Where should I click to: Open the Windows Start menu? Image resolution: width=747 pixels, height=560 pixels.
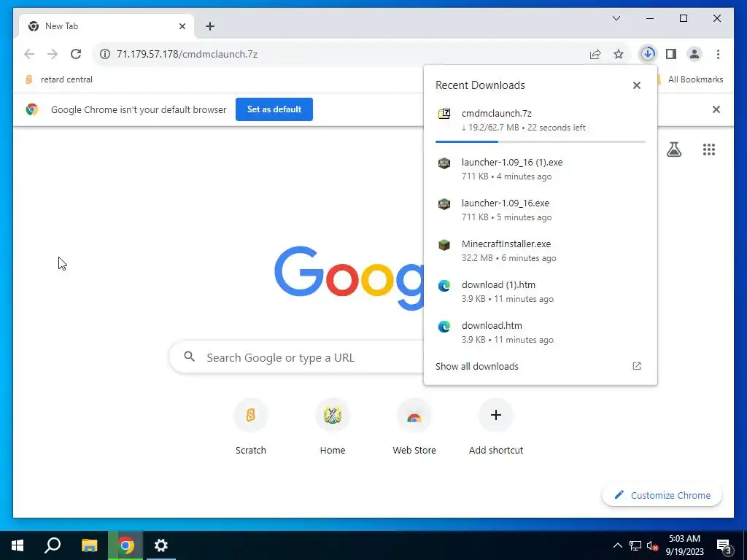18,545
